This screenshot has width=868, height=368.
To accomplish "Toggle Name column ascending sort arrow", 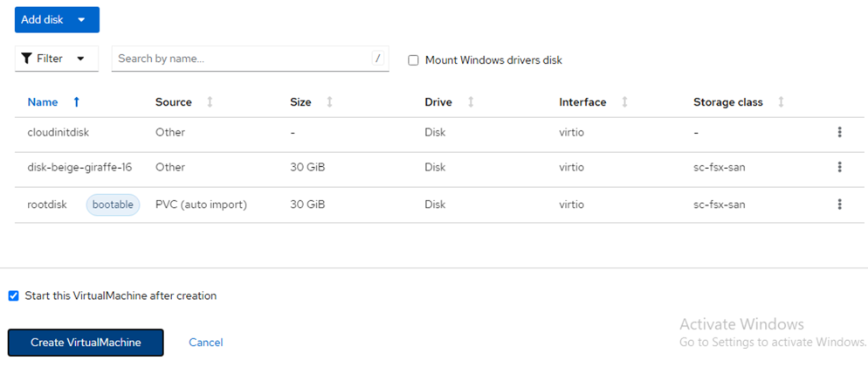I will click(76, 102).
